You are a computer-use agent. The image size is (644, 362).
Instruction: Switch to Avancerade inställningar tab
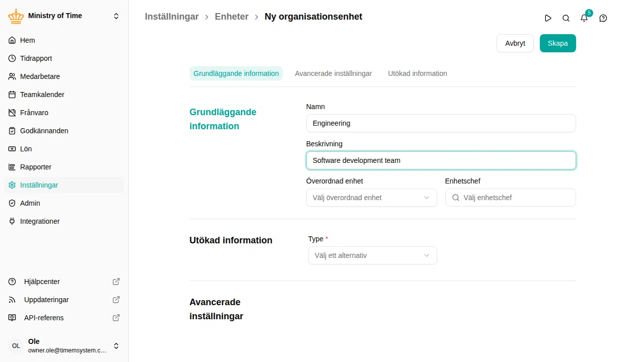pyautogui.click(x=333, y=73)
